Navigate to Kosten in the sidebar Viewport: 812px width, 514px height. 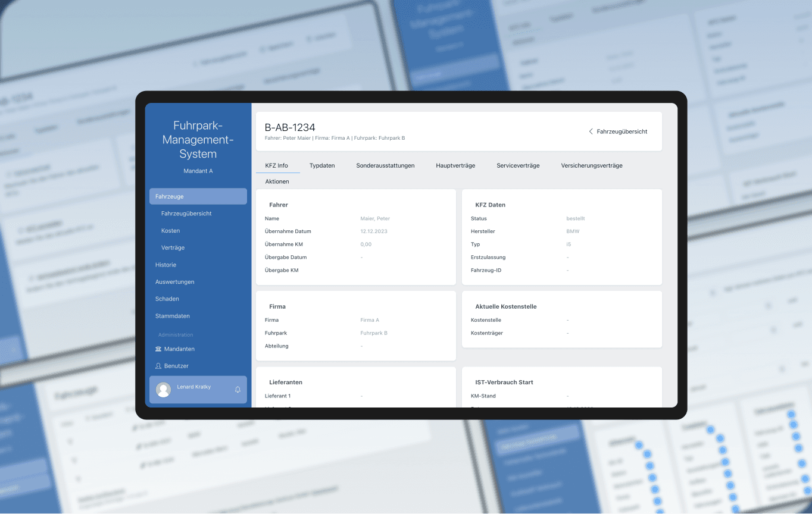tap(171, 230)
